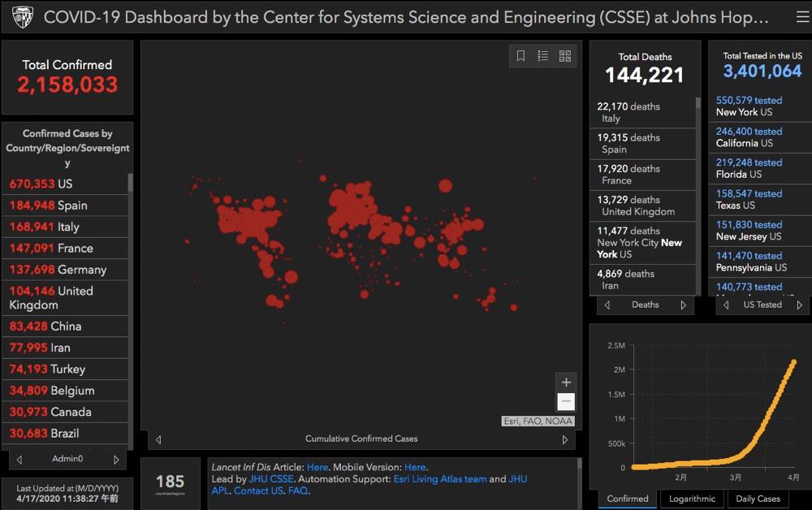The height and width of the screenshot is (510, 812).
Task: Select 11,477 deaths New York City entry
Action: point(642,242)
